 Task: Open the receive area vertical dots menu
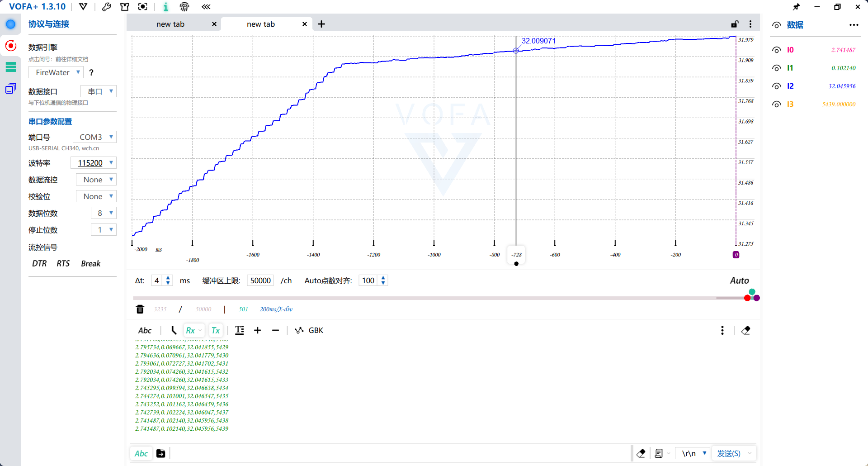[722, 330]
